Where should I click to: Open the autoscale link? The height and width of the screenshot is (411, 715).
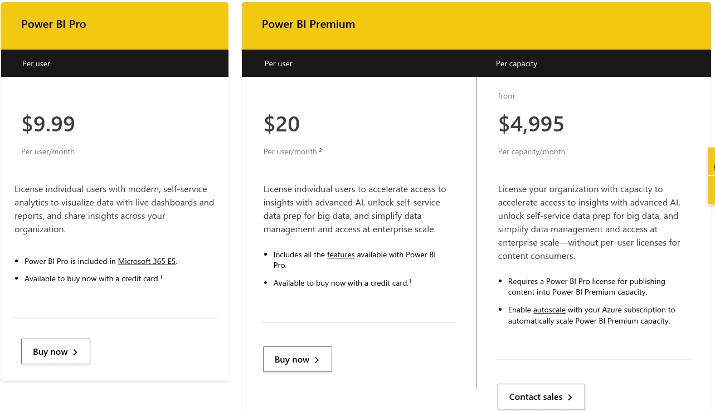click(549, 310)
